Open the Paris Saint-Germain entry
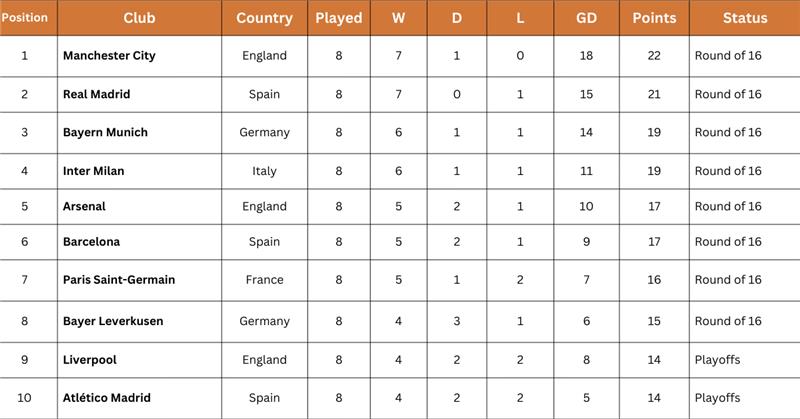800x419 pixels. [118, 280]
